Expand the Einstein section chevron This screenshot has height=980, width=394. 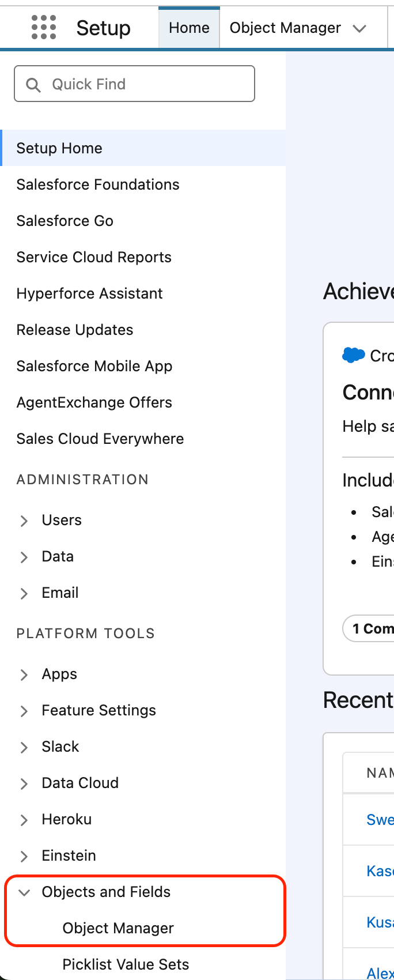click(x=24, y=857)
